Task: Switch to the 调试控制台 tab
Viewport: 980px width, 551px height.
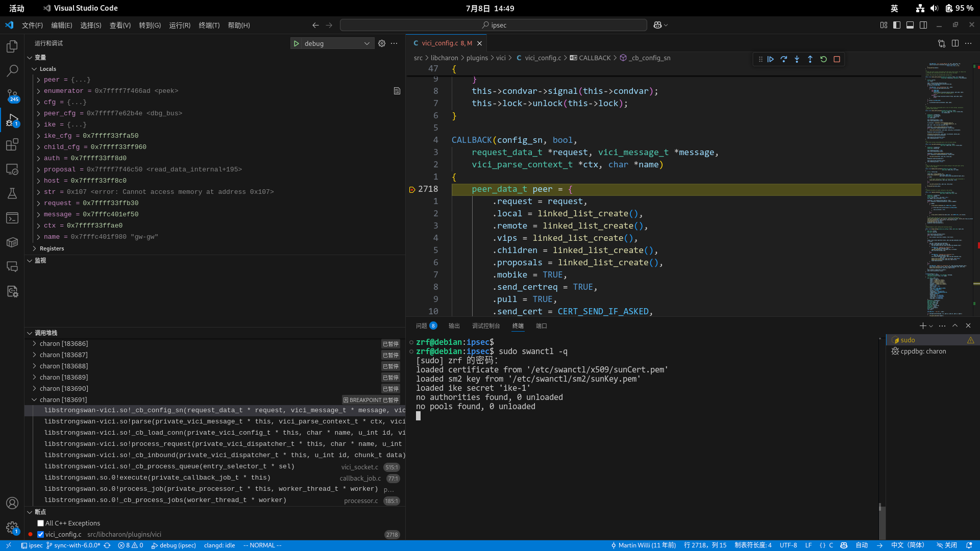Action: pyautogui.click(x=486, y=326)
